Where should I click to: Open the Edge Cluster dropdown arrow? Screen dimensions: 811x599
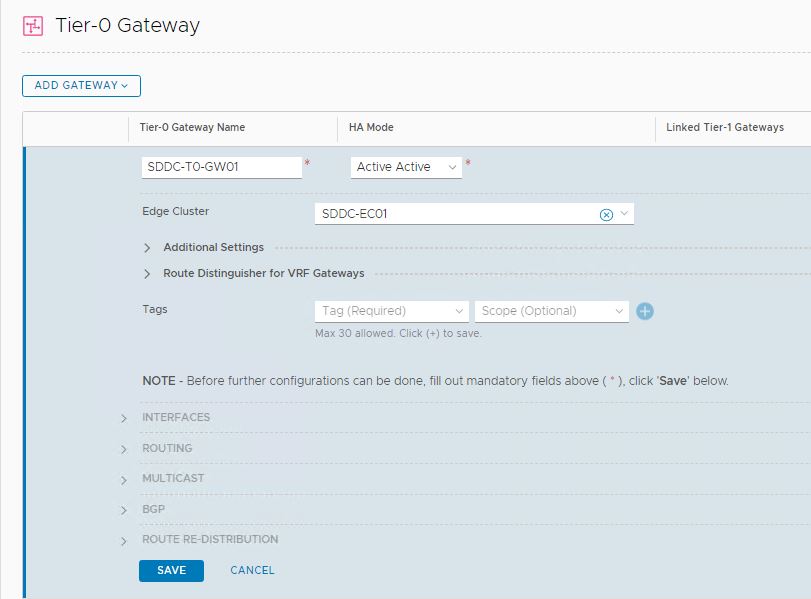624,214
